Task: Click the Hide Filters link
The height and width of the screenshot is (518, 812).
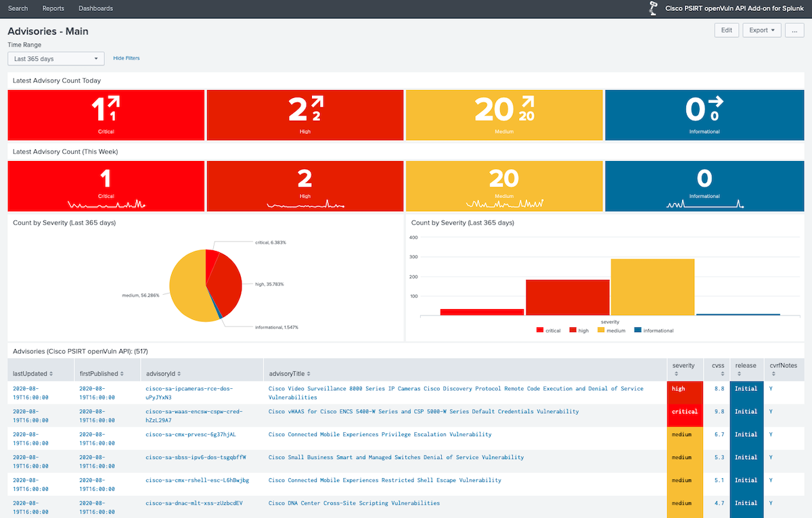Action: (127, 59)
